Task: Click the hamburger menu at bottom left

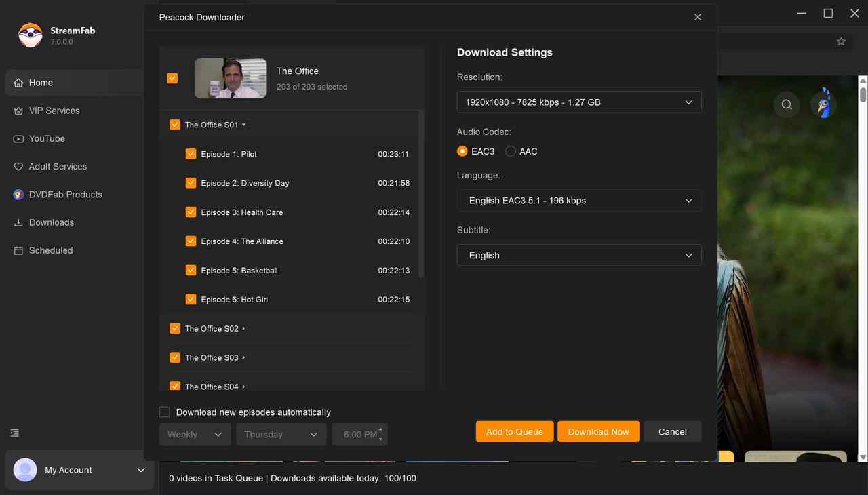Action: point(14,432)
